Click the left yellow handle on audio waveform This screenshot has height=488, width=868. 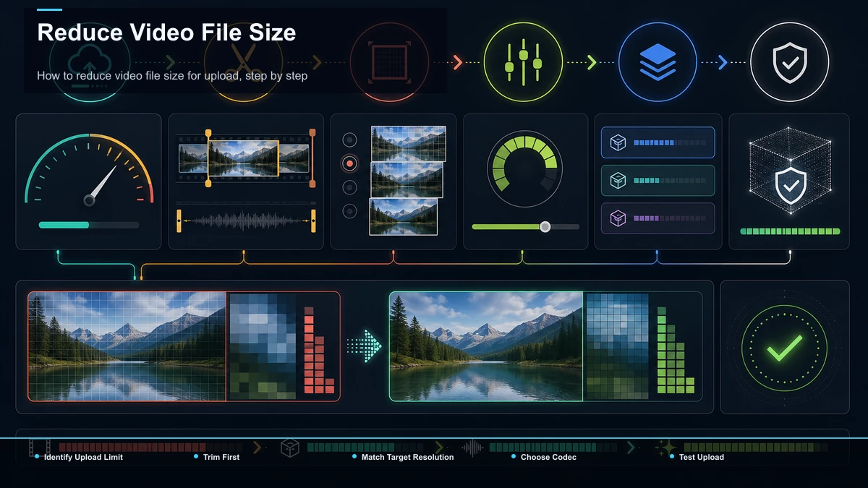pyautogui.click(x=179, y=221)
